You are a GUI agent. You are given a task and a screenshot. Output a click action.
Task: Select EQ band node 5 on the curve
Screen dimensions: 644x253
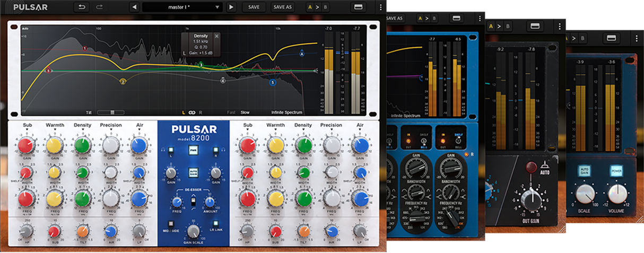click(x=273, y=83)
